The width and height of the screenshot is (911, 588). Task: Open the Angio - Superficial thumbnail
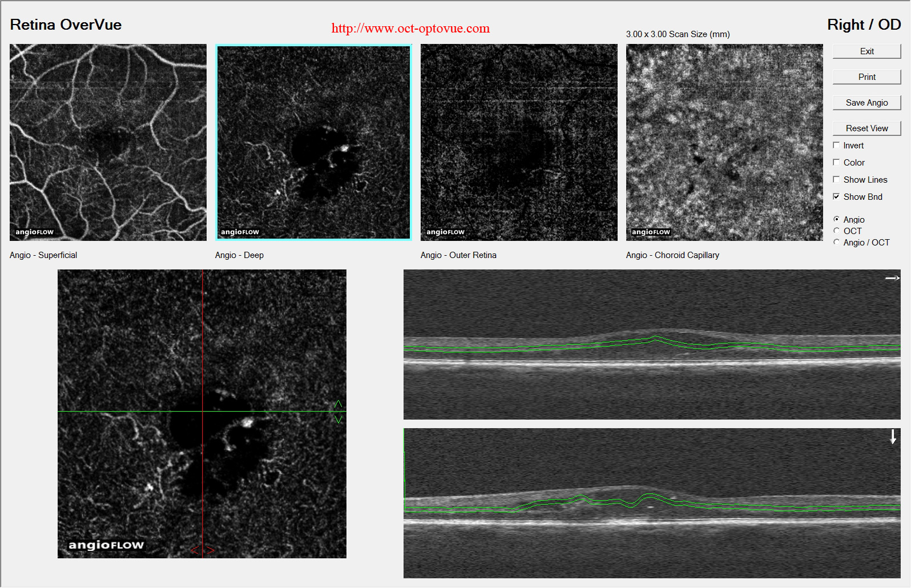pos(108,142)
